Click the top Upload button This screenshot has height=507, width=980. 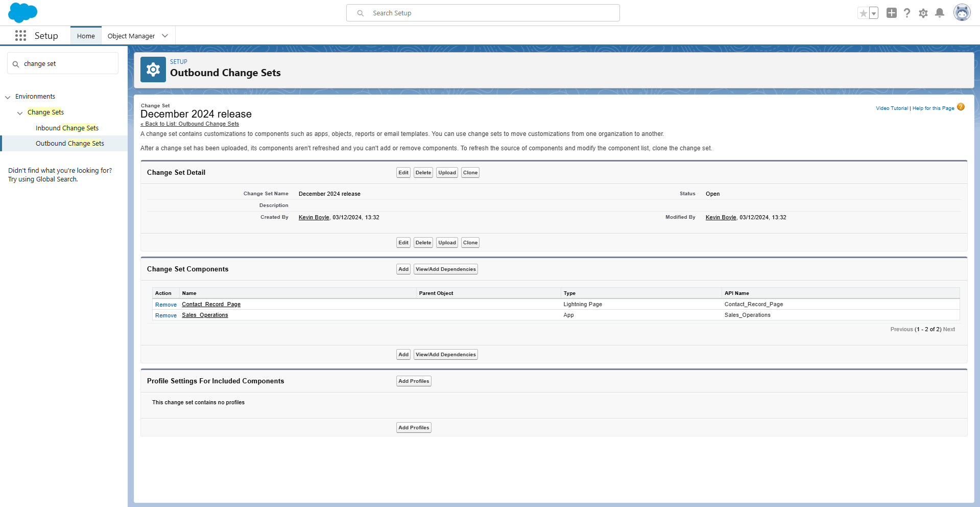[x=447, y=173]
